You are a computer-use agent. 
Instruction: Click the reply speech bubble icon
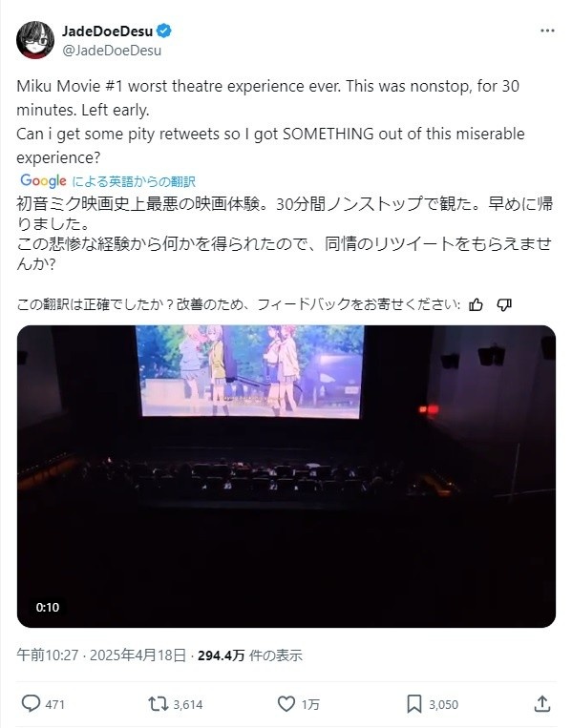(x=31, y=704)
